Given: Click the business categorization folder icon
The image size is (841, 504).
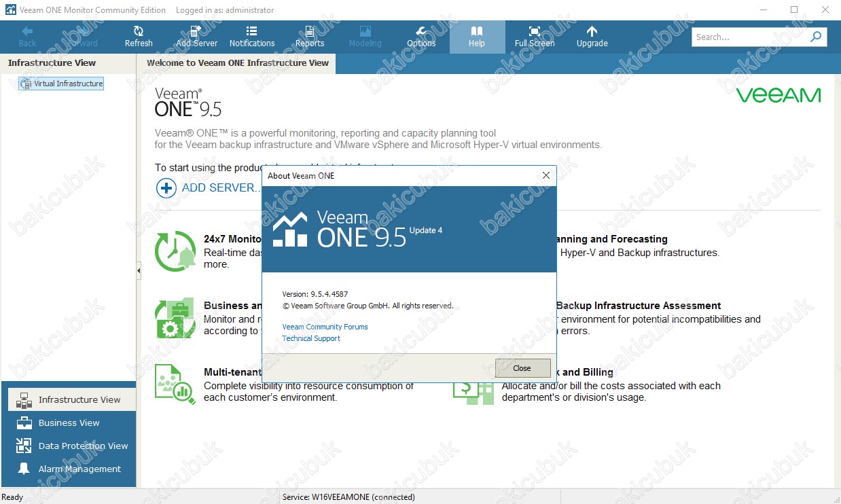Looking at the screenshot, I should click(175, 317).
